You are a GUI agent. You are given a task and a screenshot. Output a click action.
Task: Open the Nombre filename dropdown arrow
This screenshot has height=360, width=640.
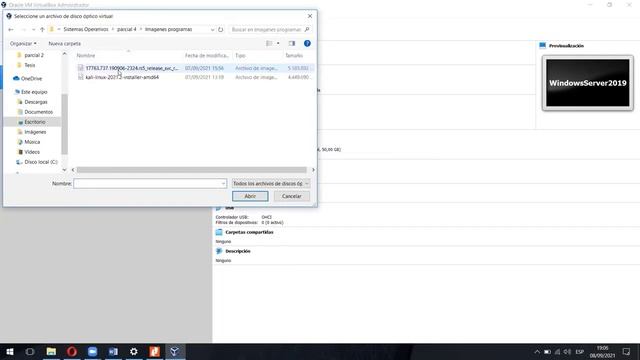pyautogui.click(x=223, y=184)
